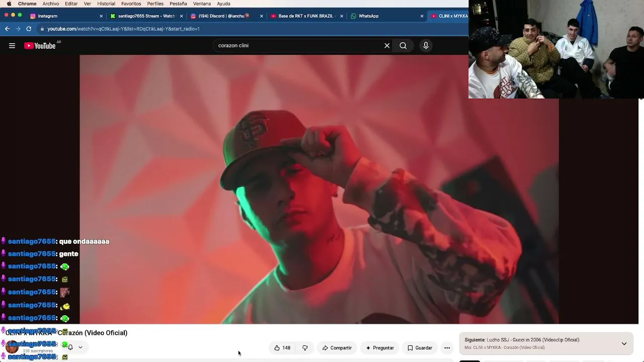Close the santiago7655 Stream tab
Image resolution: width=644 pixels, height=362 pixels.
pos(181,16)
